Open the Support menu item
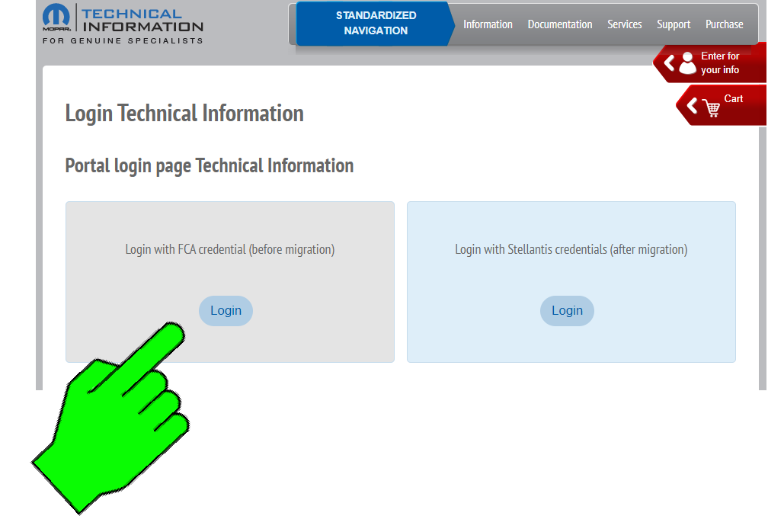 (674, 24)
